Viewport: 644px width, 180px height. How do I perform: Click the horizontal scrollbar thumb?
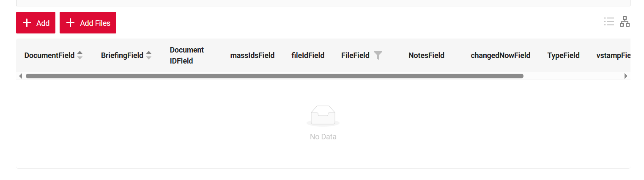pos(274,76)
